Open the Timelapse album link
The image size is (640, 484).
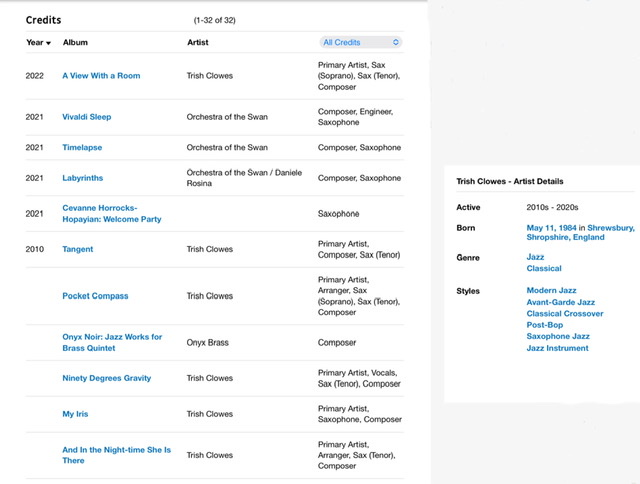pos(82,148)
